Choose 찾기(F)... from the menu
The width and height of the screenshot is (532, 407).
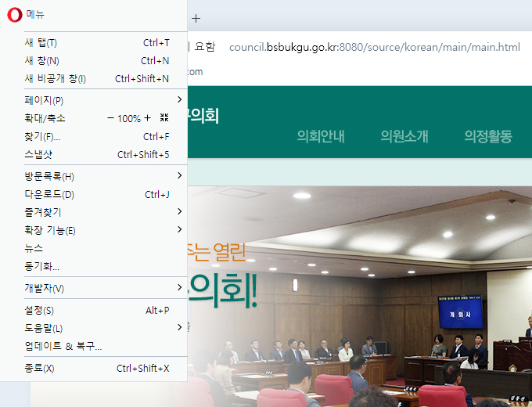coord(97,137)
